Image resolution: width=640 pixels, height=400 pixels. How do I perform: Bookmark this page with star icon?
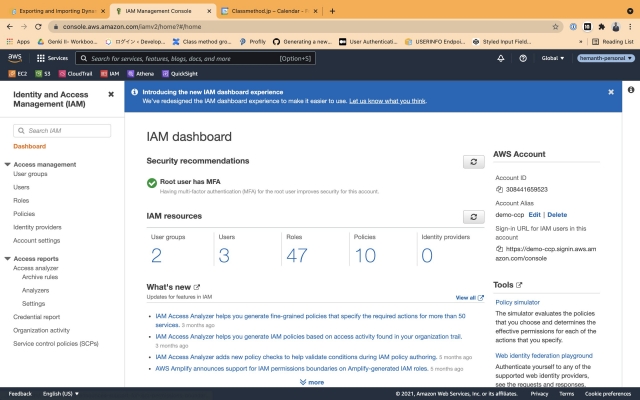555,27
